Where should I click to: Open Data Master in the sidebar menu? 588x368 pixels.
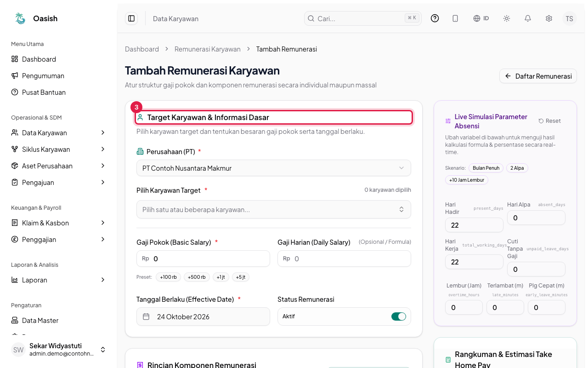[59, 320]
